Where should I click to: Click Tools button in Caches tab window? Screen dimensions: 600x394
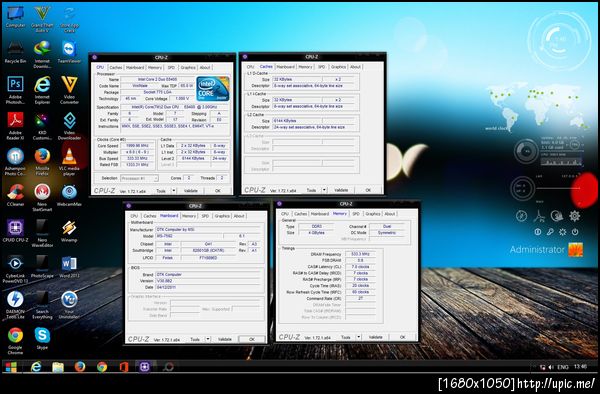pyautogui.click(x=311, y=190)
